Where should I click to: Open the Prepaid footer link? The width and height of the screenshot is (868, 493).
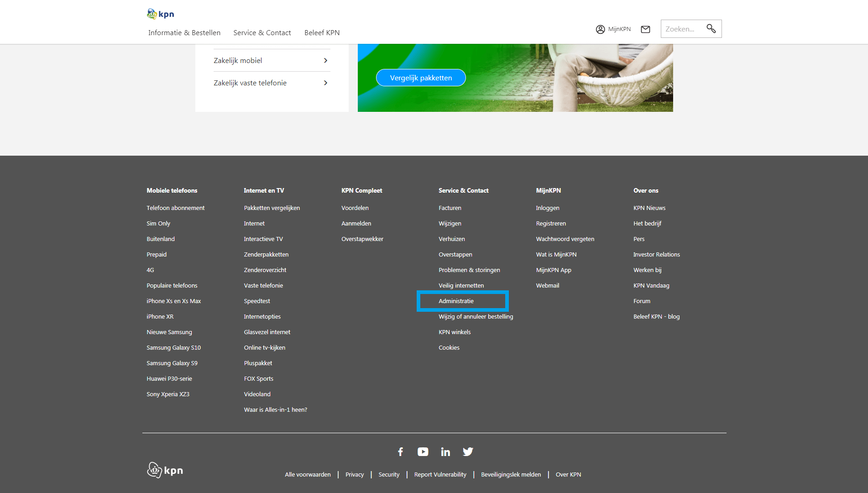pos(157,254)
